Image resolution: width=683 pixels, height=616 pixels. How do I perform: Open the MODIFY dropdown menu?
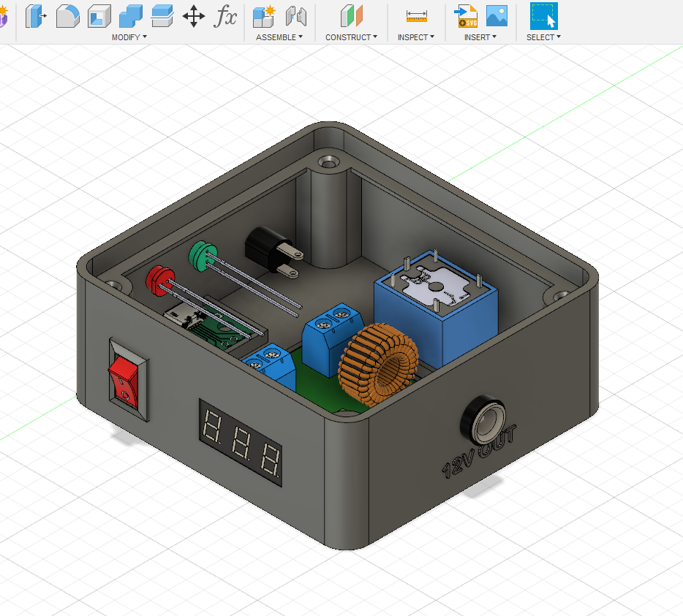pos(129,37)
